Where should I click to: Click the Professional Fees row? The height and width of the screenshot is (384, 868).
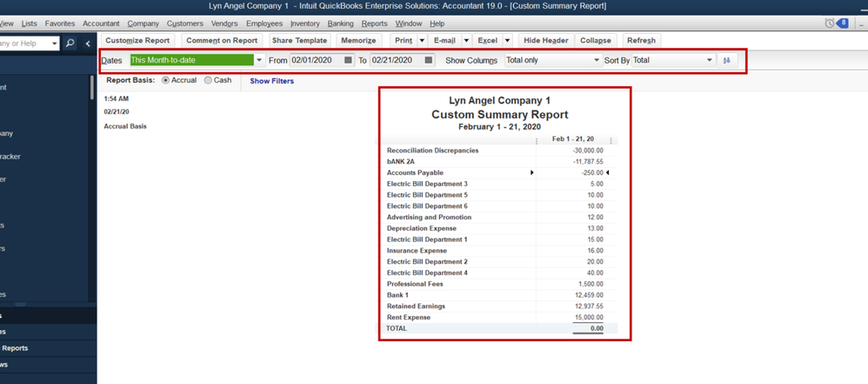point(500,284)
